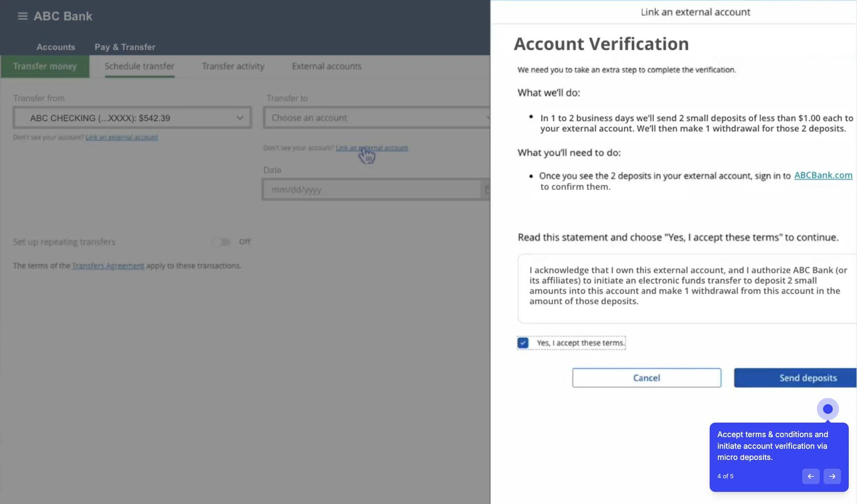Open the External accounts tab
Viewport: 857px width, 504px height.
[x=327, y=66]
